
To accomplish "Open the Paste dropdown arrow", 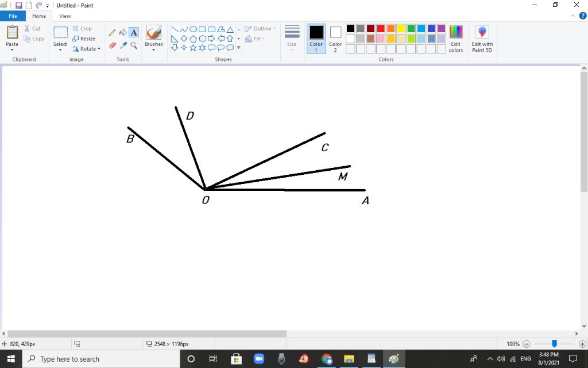I will (x=12, y=50).
